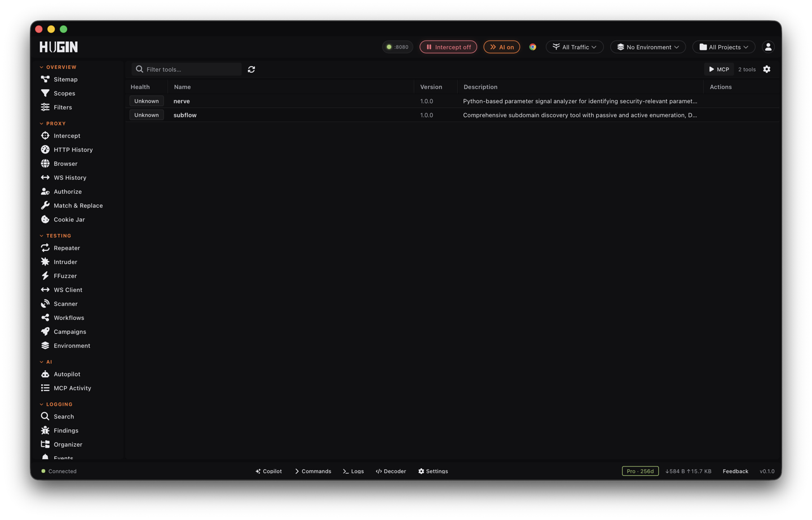Screen dimensions: 812x520
Task: Open the Sitemap icon in sidebar
Action: click(x=45, y=80)
